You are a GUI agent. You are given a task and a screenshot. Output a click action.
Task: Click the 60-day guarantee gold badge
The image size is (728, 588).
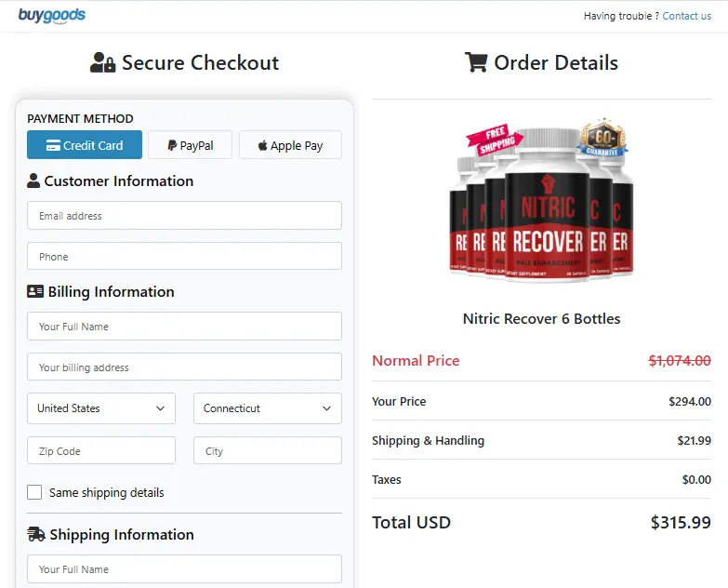[x=602, y=138]
